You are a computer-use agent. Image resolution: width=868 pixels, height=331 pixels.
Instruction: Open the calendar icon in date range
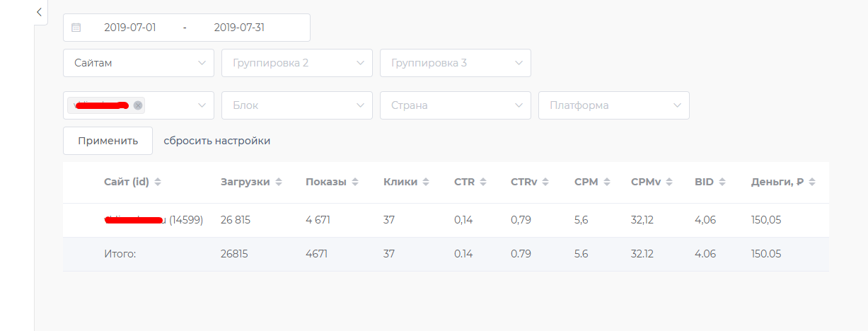[76, 28]
